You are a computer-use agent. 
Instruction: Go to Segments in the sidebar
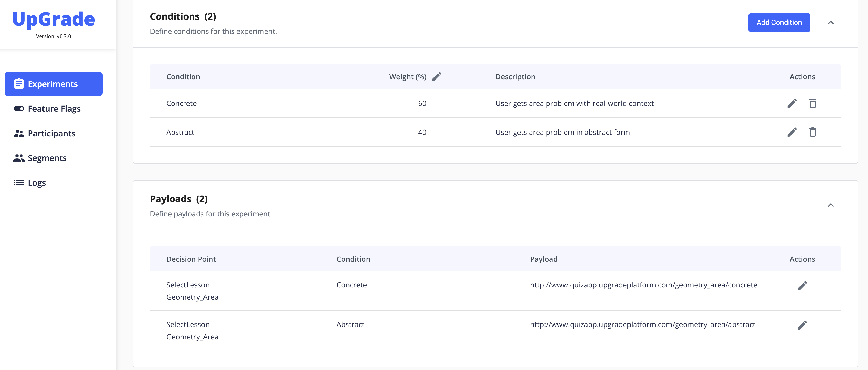47,158
